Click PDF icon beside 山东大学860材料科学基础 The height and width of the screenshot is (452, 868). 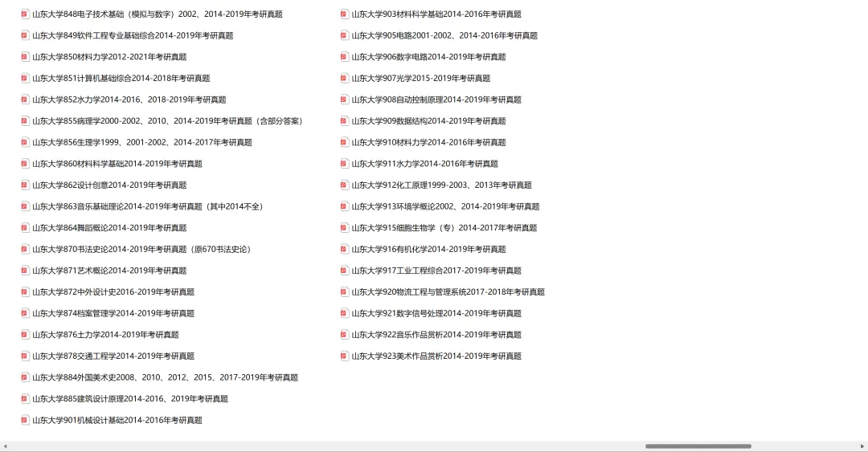click(x=25, y=164)
